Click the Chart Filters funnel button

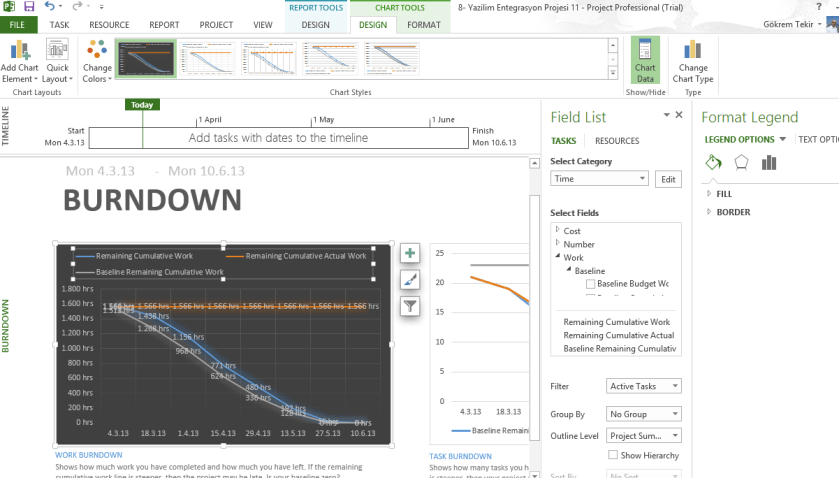410,306
